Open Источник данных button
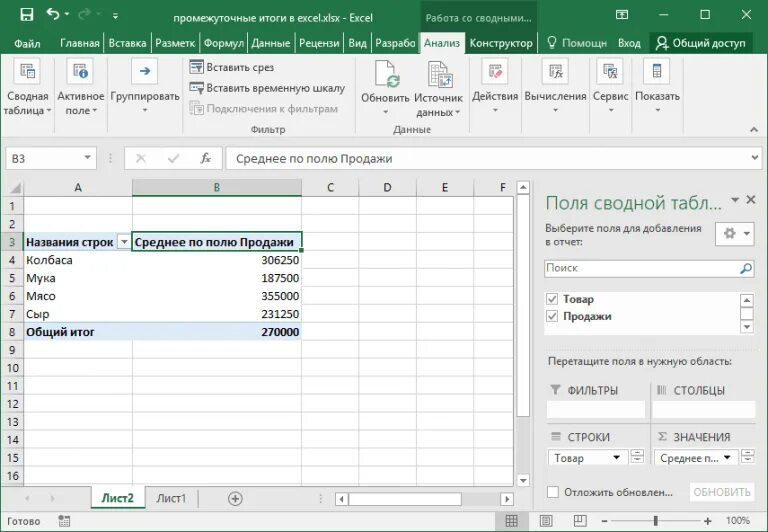This screenshot has height=532, width=768. point(438,89)
